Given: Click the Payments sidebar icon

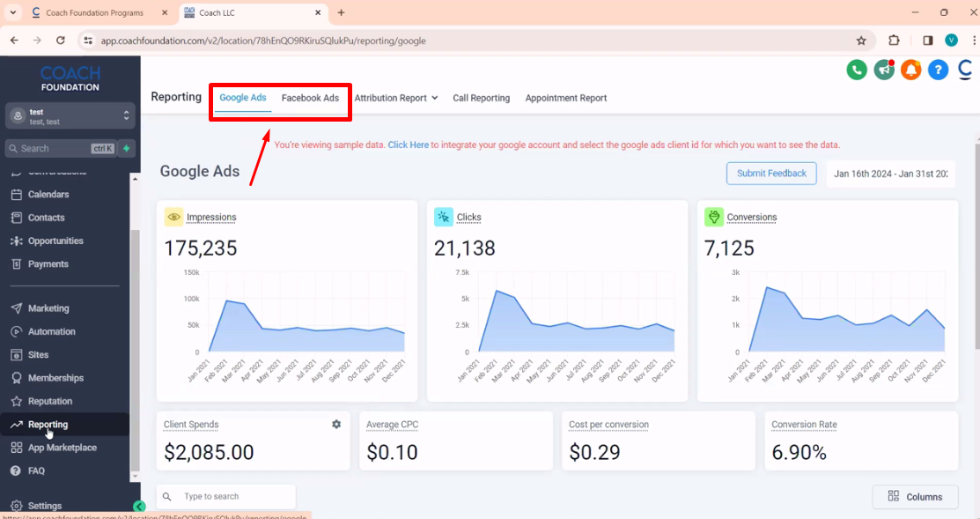Looking at the screenshot, I should point(17,263).
